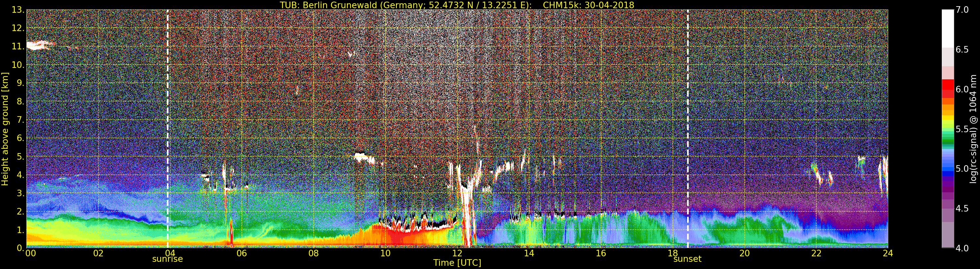The image size is (980, 269).
Task: Click the sunrise label under the time axis
Action: (x=168, y=259)
